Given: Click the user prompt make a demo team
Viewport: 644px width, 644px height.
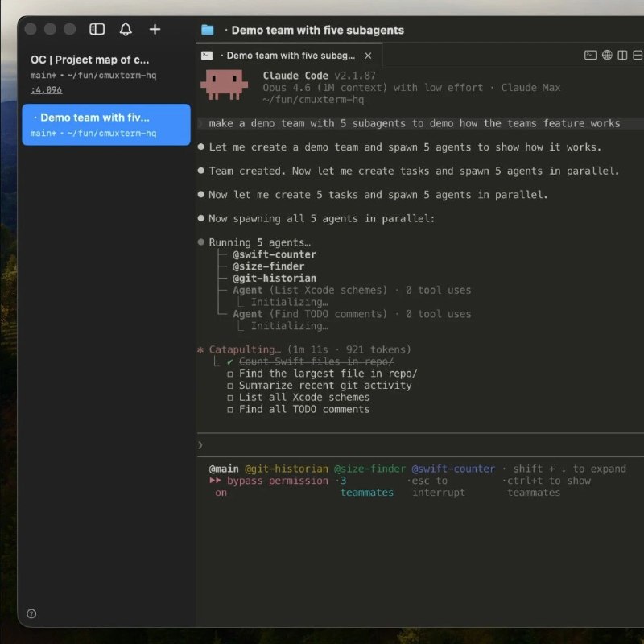Looking at the screenshot, I should pyautogui.click(x=414, y=123).
